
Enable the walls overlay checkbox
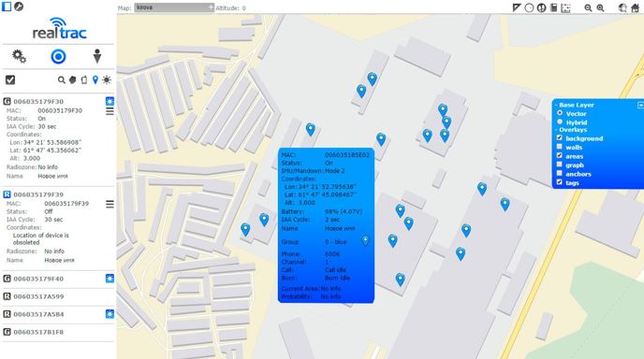pyautogui.click(x=560, y=147)
